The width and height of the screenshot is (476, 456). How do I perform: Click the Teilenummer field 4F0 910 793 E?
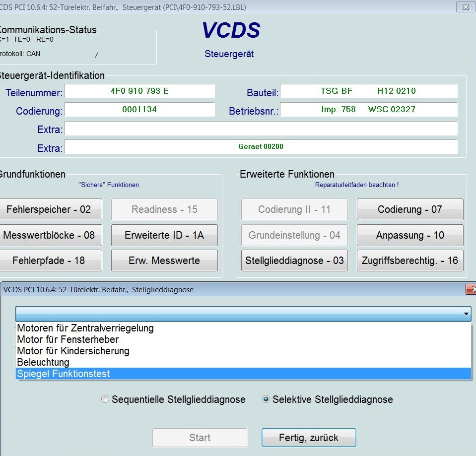click(139, 91)
